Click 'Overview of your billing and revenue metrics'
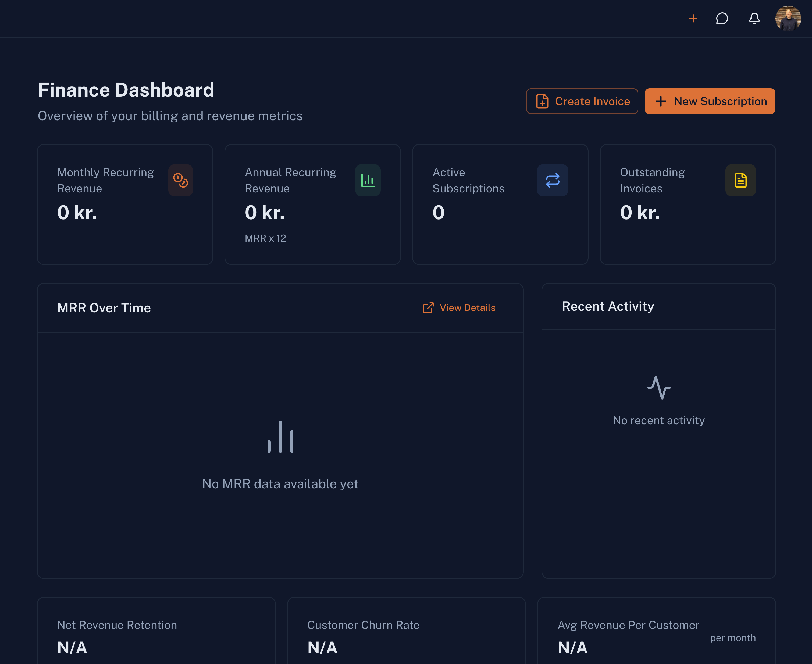 click(x=170, y=116)
